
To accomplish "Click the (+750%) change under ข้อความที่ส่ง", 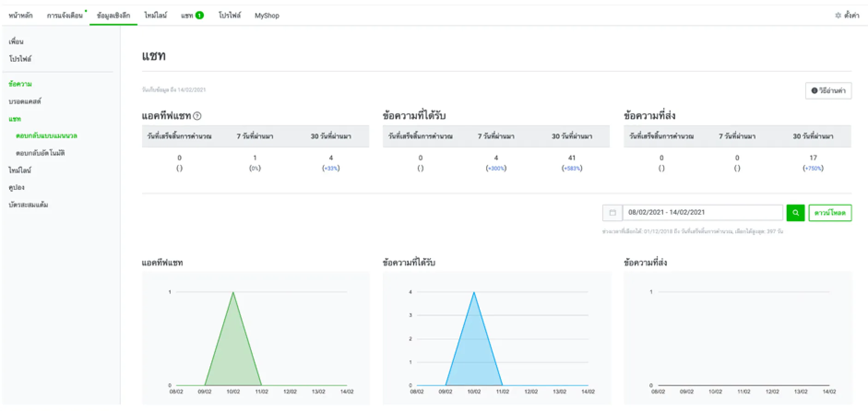I will pos(813,169).
